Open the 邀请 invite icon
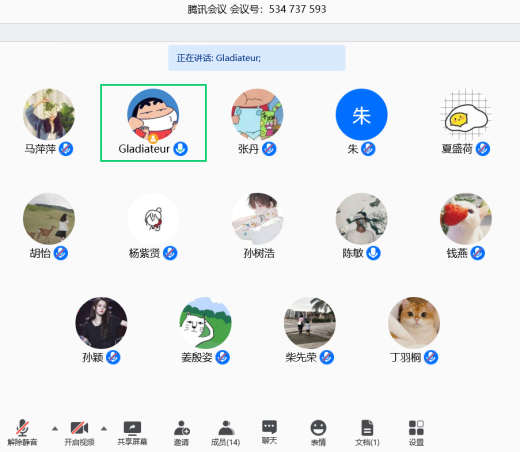Screen dimensions: 520x452 pyautogui.click(x=182, y=433)
